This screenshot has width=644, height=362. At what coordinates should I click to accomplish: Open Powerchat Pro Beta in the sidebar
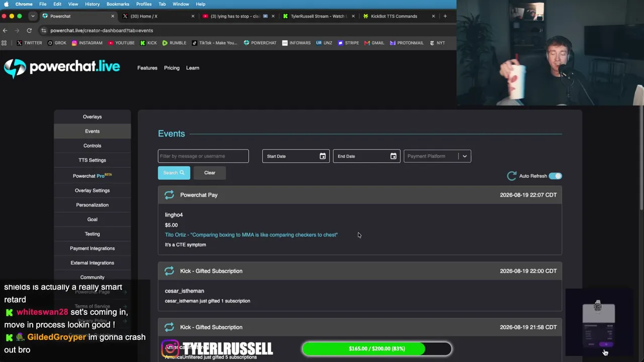click(x=92, y=175)
